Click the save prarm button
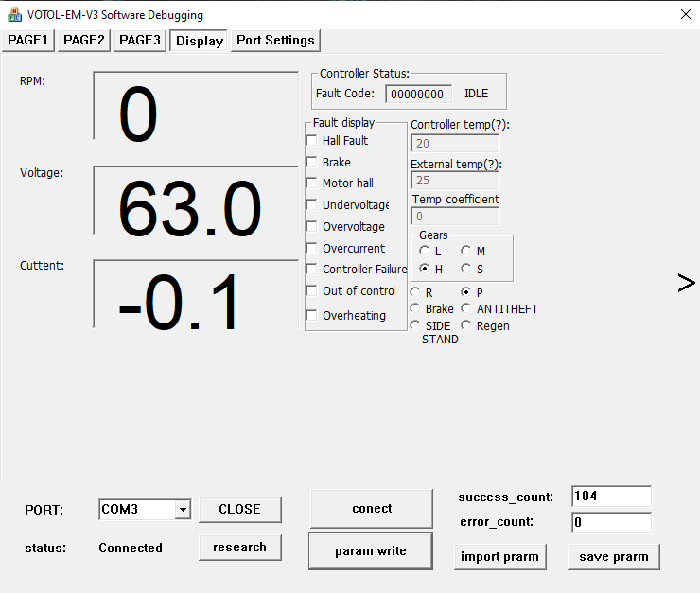700x593 pixels. [613, 556]
